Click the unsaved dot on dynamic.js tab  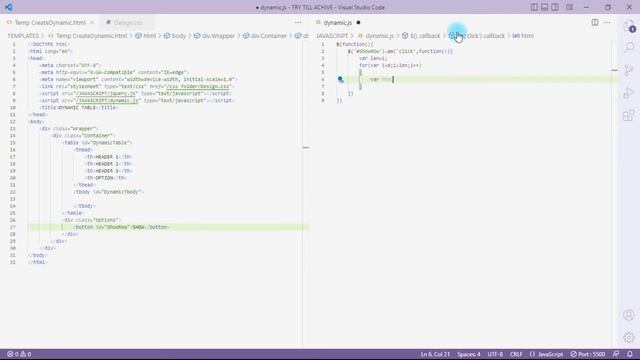click(358, 22)
